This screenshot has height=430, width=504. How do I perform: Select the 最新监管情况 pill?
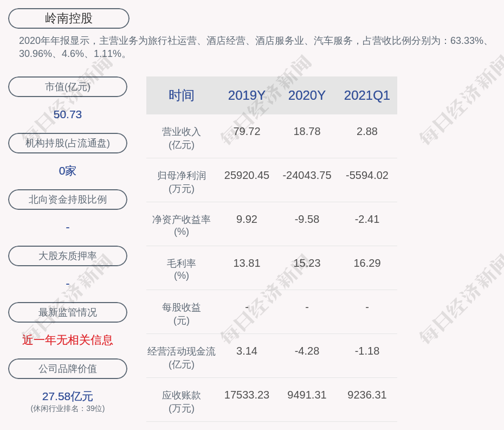[68, 312]
